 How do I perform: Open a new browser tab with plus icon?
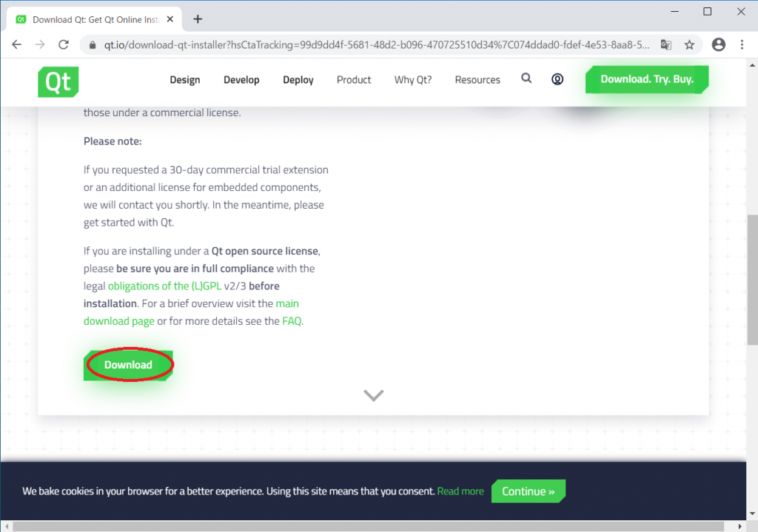pyautogui.click(x=197, y=18)
